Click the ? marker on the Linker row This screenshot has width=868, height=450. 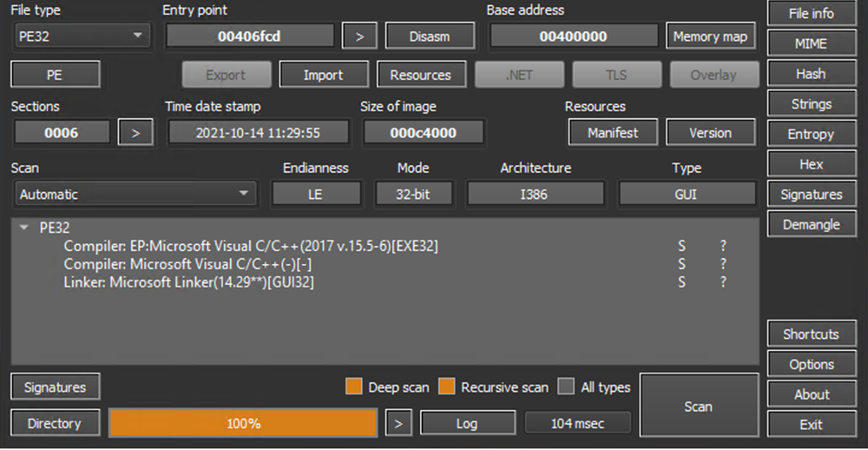point(723,282)
